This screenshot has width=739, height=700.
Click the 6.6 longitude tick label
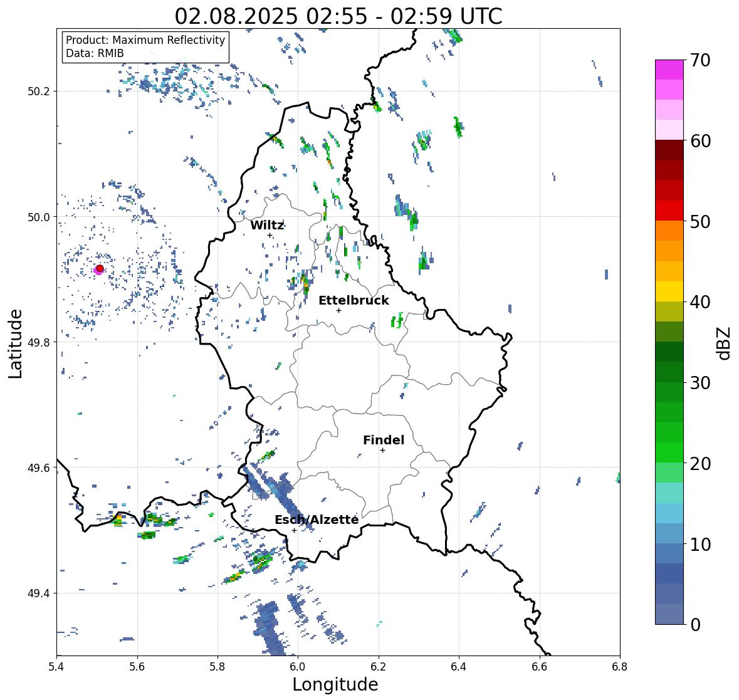click(539, 667)
